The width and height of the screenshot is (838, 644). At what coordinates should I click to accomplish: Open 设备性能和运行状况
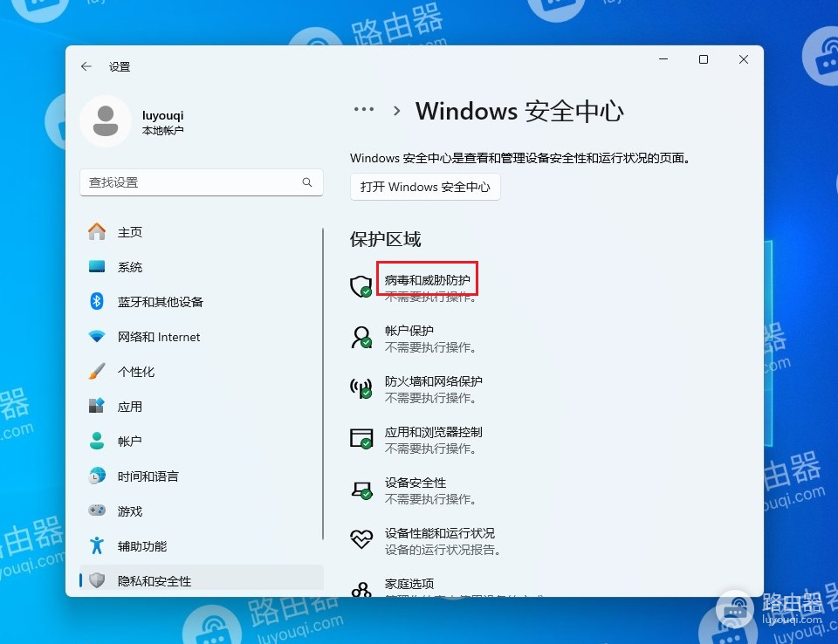[439, 533]
